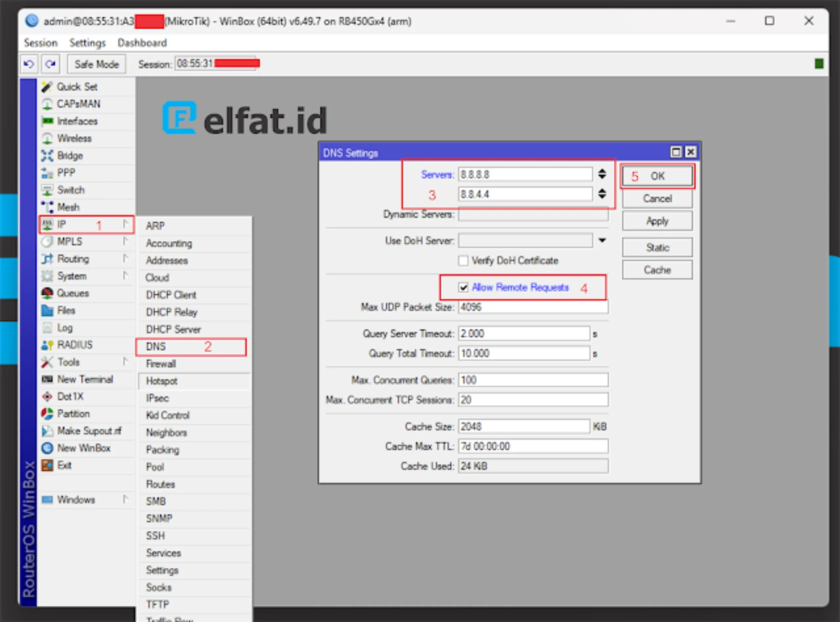Click the Partition pie icon
The image size is (840, 622).
(x=47, y=414)
